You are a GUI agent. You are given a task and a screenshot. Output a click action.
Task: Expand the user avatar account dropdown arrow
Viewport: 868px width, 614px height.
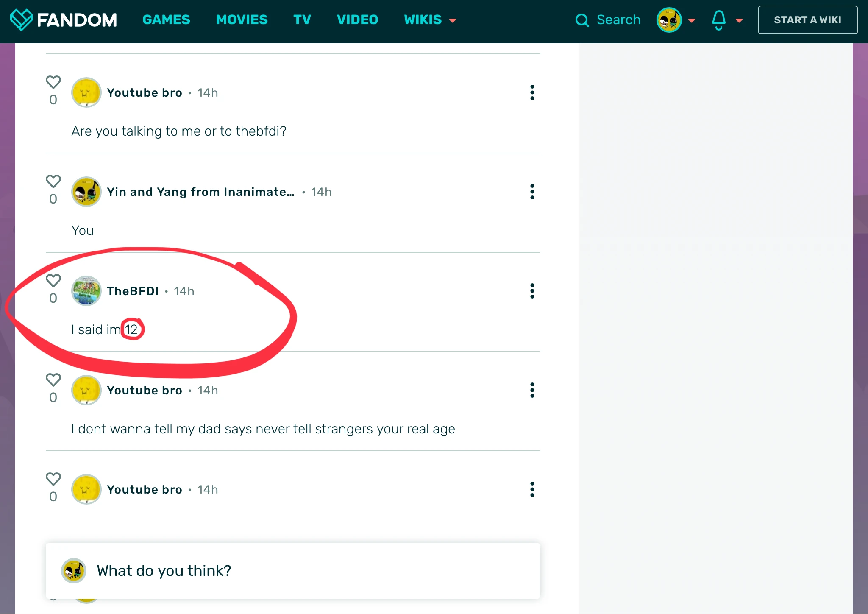pyautogui.click(x=692, y=20)
